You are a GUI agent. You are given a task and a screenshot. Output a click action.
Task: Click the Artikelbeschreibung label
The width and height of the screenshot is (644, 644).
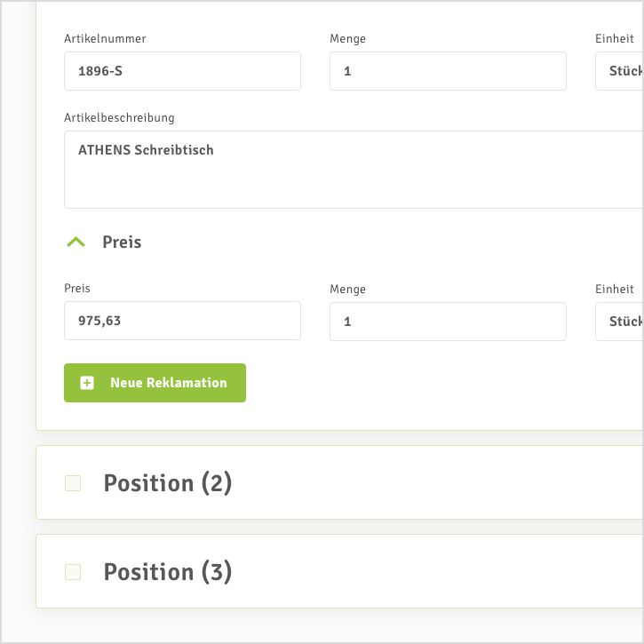(119, 117)
